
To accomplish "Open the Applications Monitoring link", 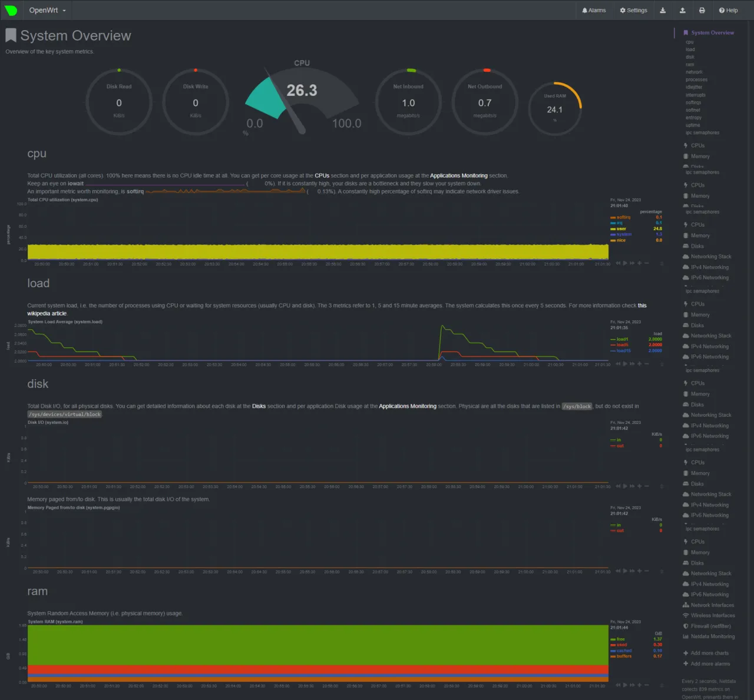I will click(458, 175).
